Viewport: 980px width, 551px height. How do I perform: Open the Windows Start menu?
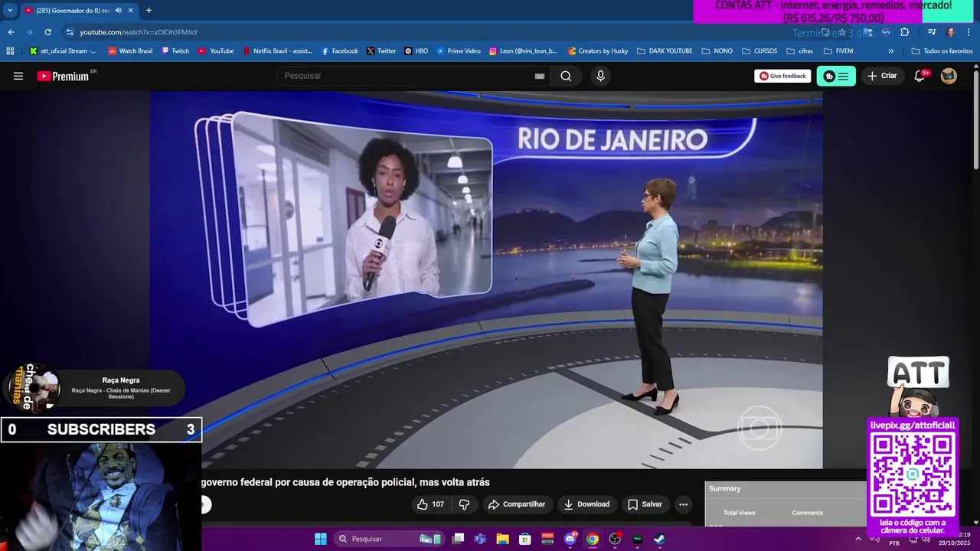(x=321, y=539)
